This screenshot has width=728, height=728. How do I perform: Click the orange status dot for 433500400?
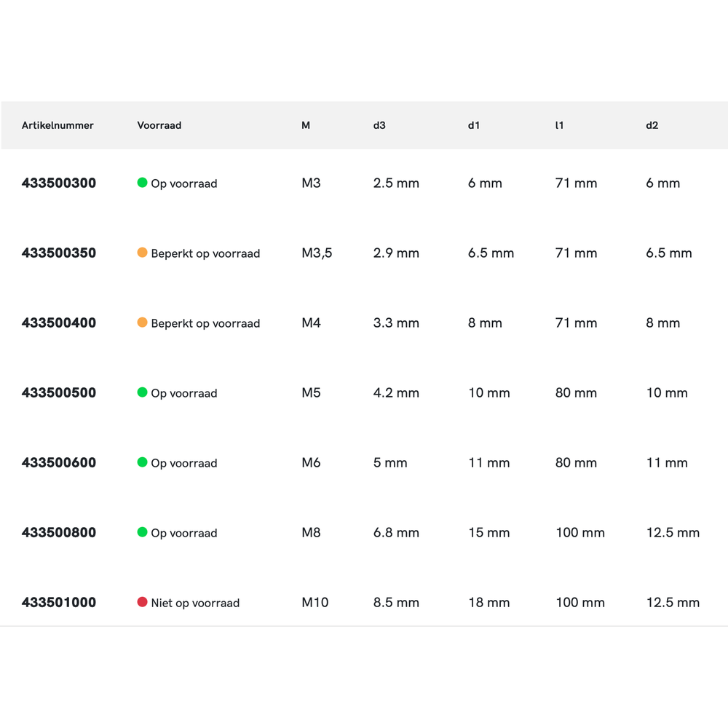point(143,323)
